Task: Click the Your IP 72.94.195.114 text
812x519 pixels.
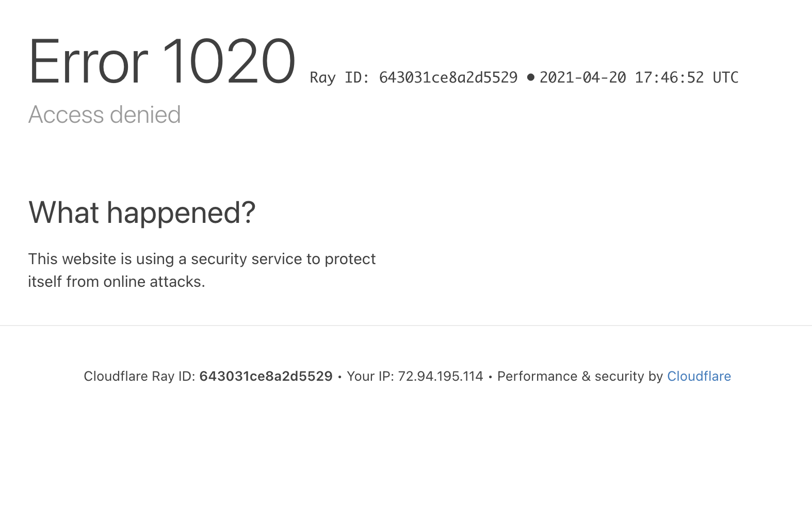Action: click(x=415, y=376)
